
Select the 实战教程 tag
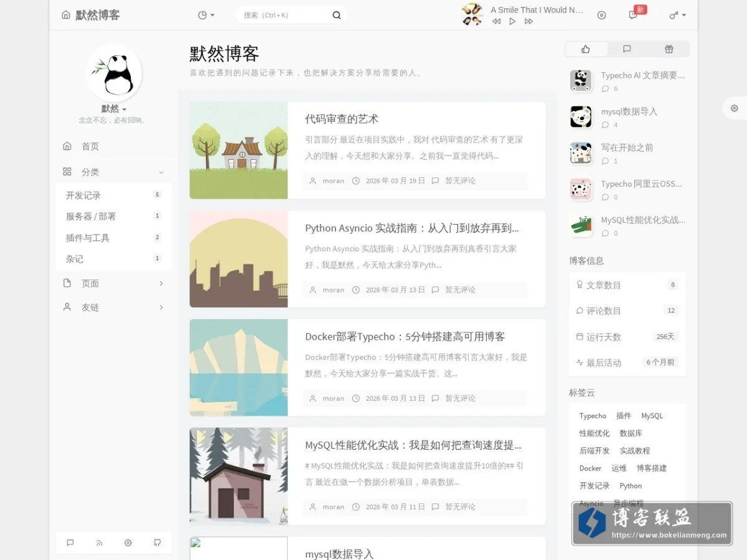634,450
